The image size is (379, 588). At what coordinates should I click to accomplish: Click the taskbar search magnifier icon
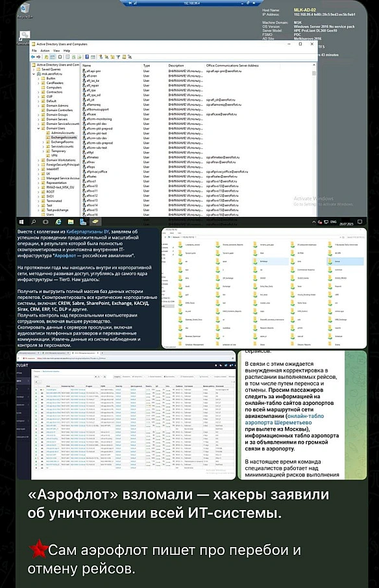pos(34,222)
